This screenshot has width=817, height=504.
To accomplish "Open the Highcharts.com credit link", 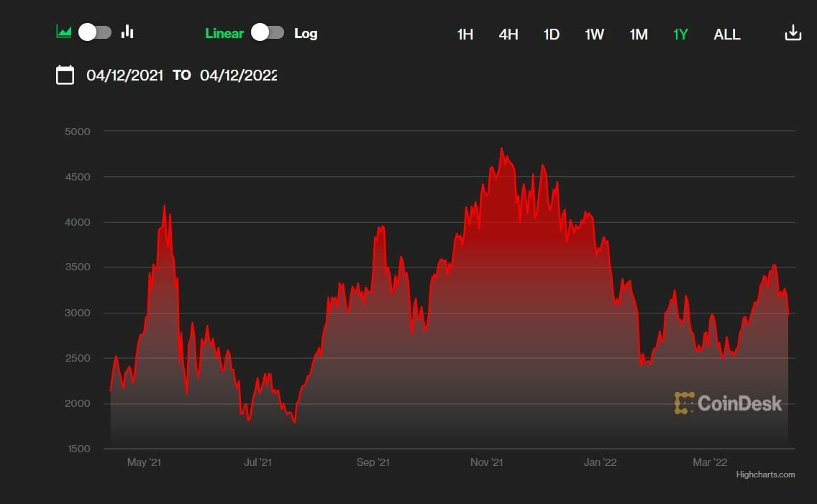I will (765, 475).
